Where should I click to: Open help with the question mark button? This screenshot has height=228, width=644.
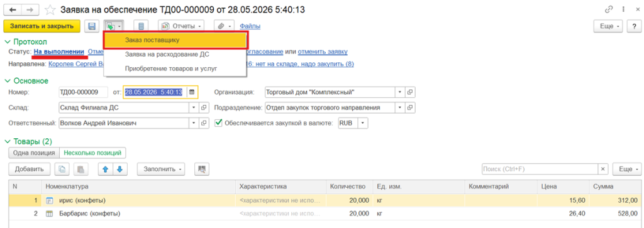(x=634, y=26)
